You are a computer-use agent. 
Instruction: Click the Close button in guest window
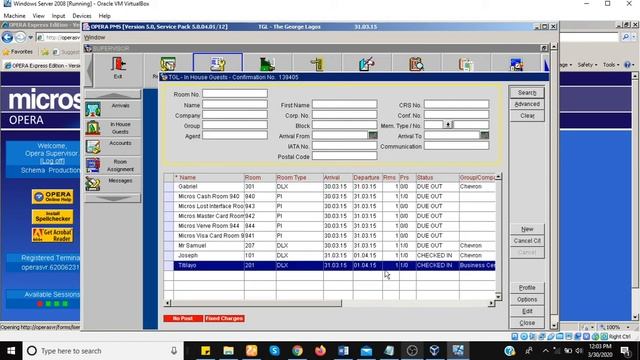click(527, 323)
